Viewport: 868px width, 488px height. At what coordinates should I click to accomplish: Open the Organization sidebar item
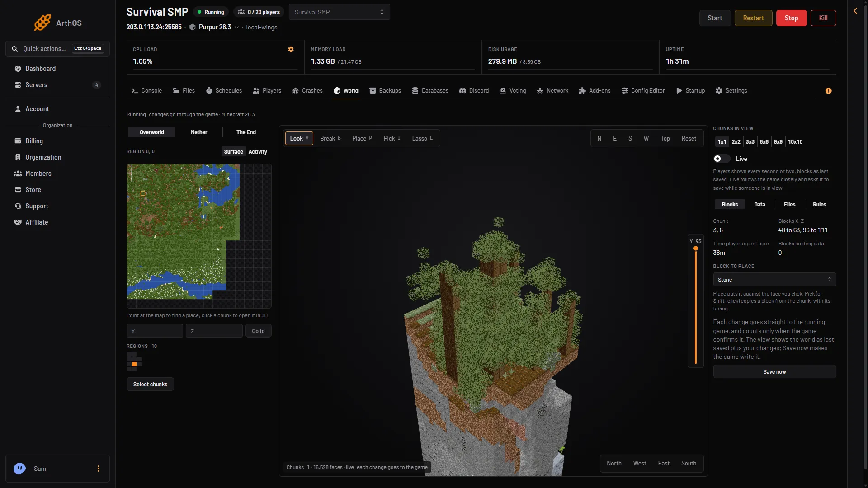pyautogui.click(x=57, y=157)
